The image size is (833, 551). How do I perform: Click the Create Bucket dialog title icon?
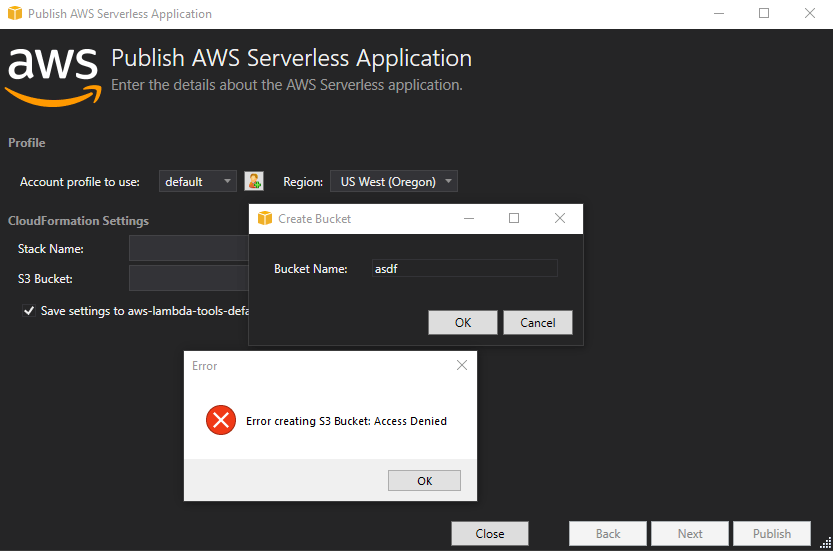click(x=265, y=218)
